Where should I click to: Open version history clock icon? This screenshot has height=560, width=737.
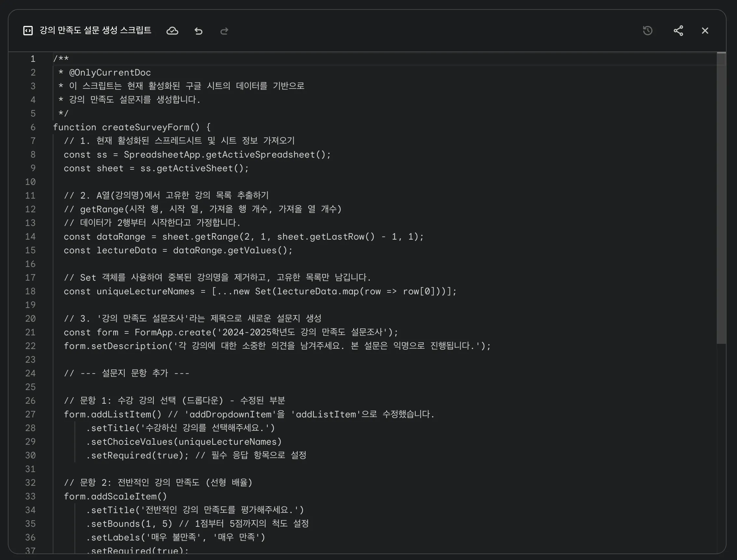pos(647,31)
